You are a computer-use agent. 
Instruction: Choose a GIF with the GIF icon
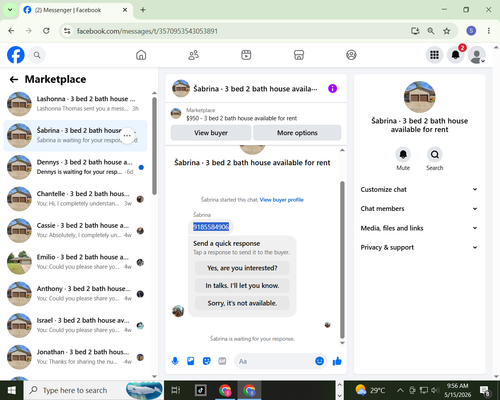click(222, 361)
